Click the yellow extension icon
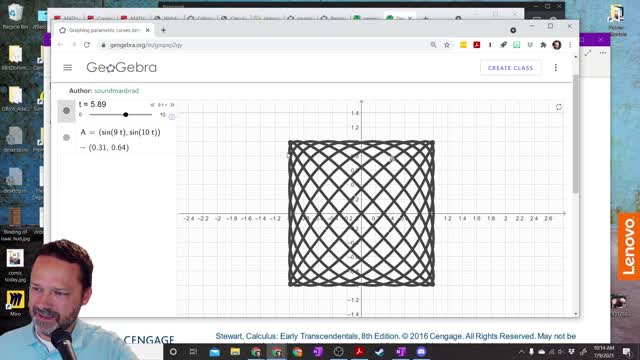The image size is (640, 360). pos(463,45)
